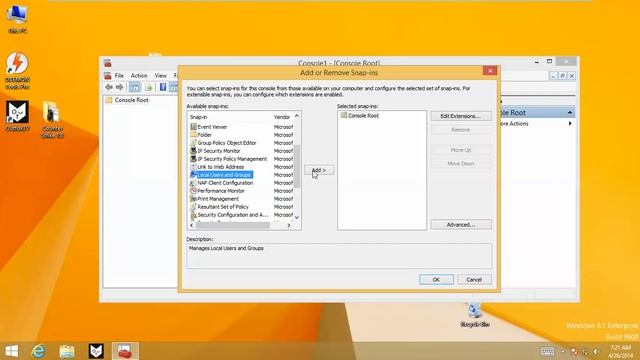The height and width of the screenshot is (360, 640).
Task: Click the cat-face app on the taskbar
Action: (96, 351)
